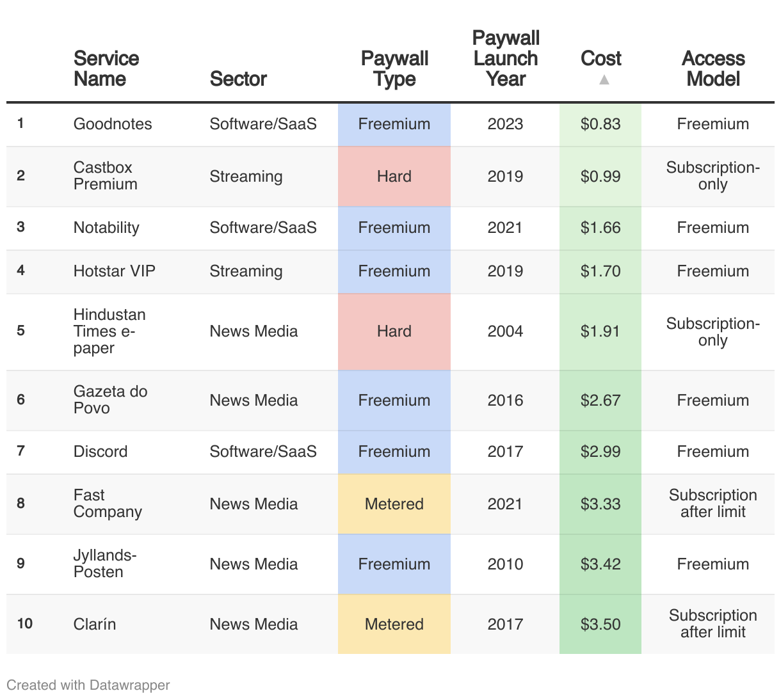Sort by Paywall Launch Year header
The width and height of the screenshot is (781, 700).
click(505, 58)
